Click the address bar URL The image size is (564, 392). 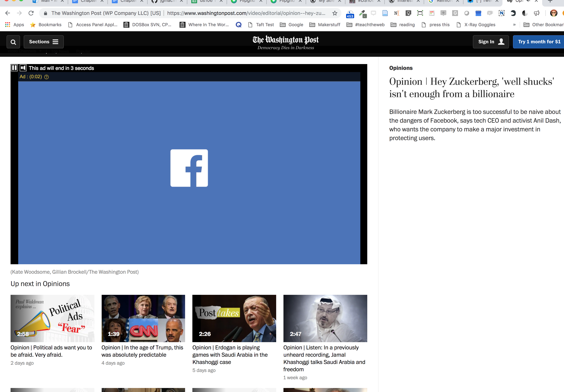pyautogui.click(x=246, y=13)
